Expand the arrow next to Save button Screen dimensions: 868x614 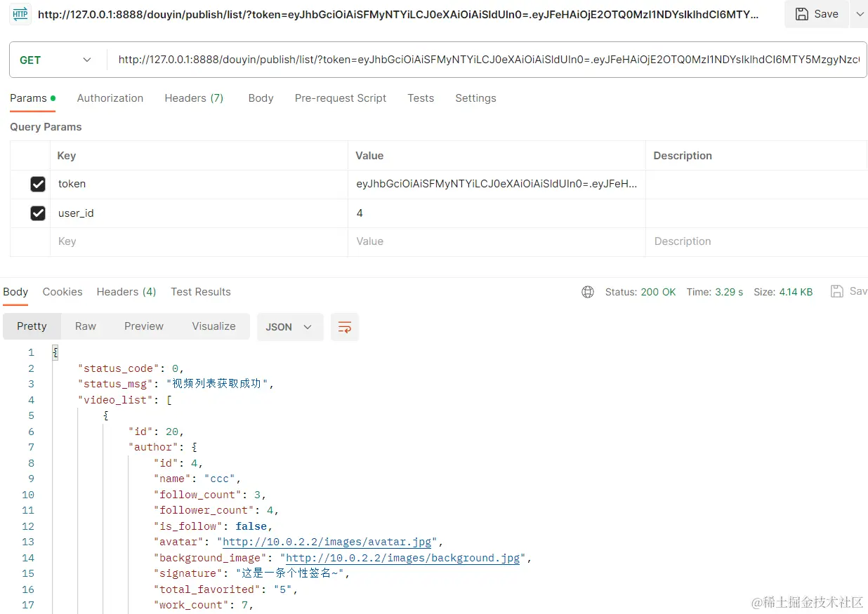pyautogui.click(x=860, y=14)
